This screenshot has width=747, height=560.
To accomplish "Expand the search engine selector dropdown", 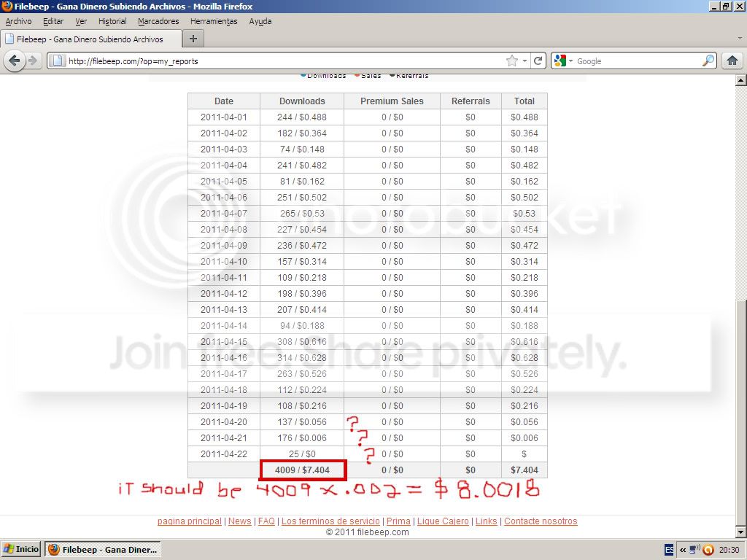I will (570, 61).
